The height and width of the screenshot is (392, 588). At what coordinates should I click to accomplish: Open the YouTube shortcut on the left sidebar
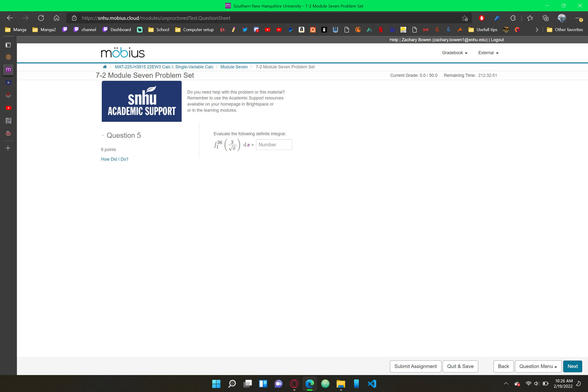8,108
